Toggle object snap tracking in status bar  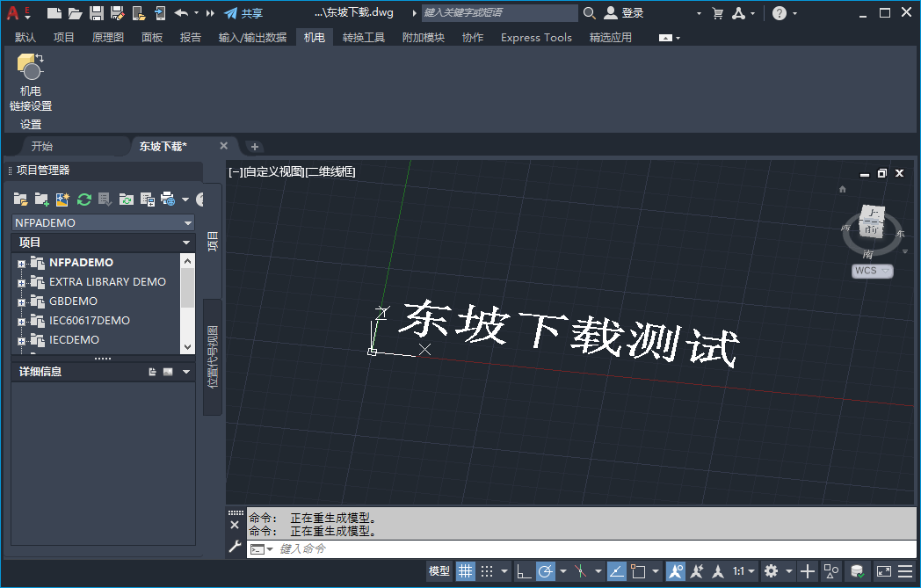[580, 570]
